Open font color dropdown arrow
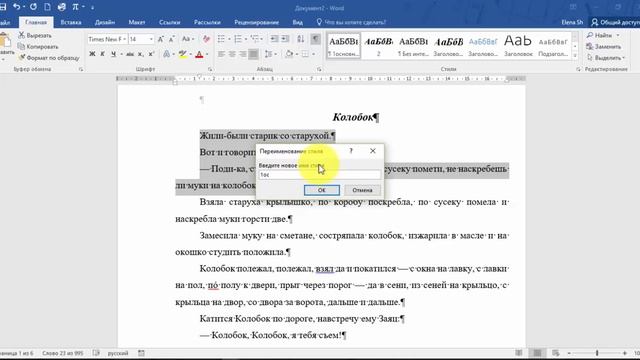Screen dimensions: 640x360 coord(207,54)
